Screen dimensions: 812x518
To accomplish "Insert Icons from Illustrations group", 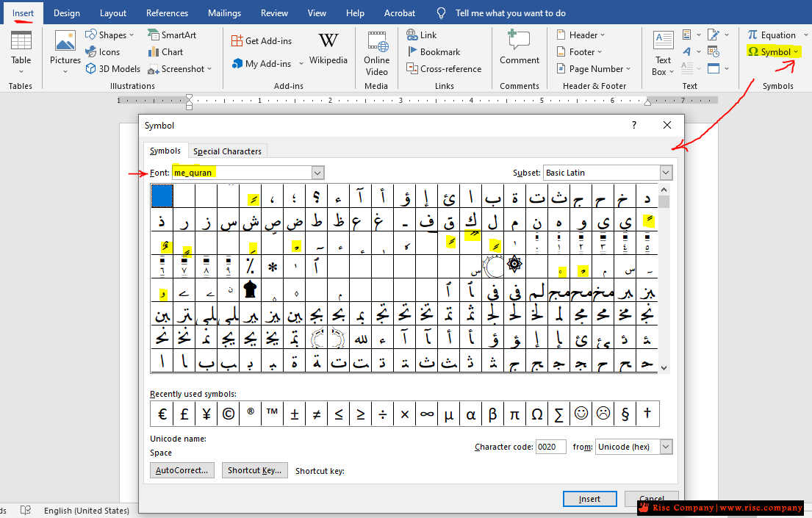I will click(x=103, y=51).
